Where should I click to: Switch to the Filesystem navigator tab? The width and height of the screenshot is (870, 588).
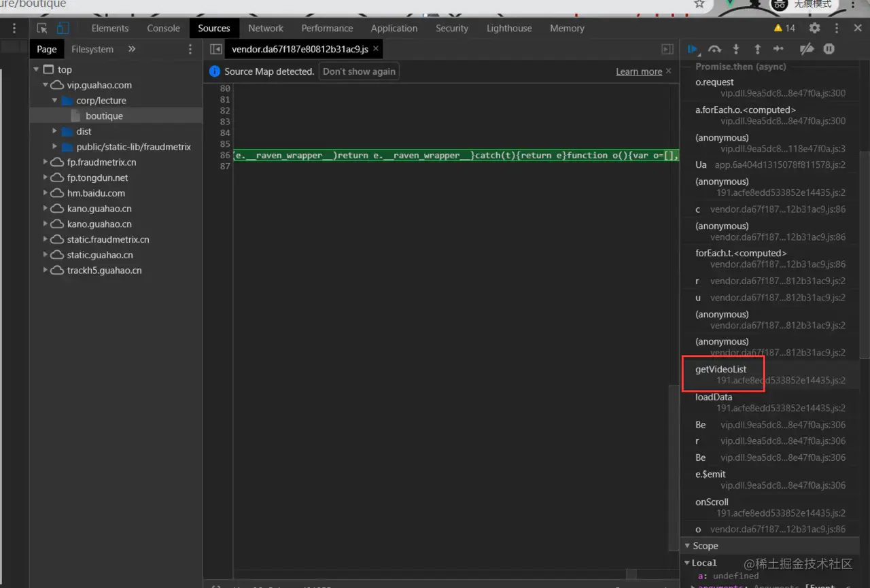point(92,49)
